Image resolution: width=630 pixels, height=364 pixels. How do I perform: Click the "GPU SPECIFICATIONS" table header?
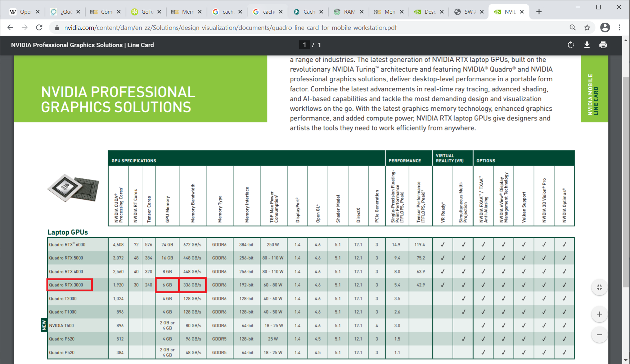coord(134,161)
